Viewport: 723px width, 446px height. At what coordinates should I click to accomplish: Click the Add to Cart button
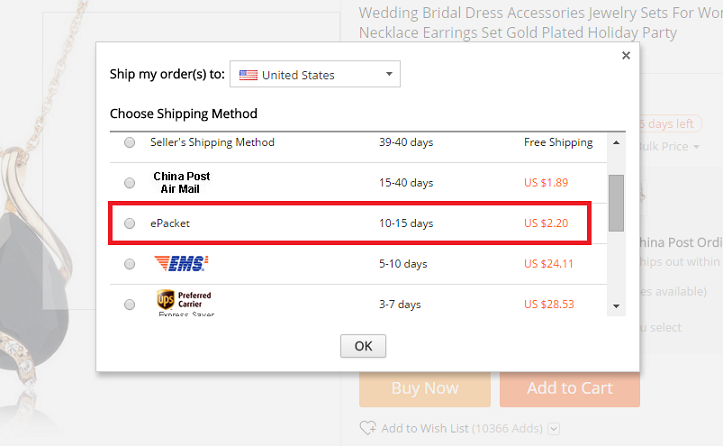pos(569,388)
